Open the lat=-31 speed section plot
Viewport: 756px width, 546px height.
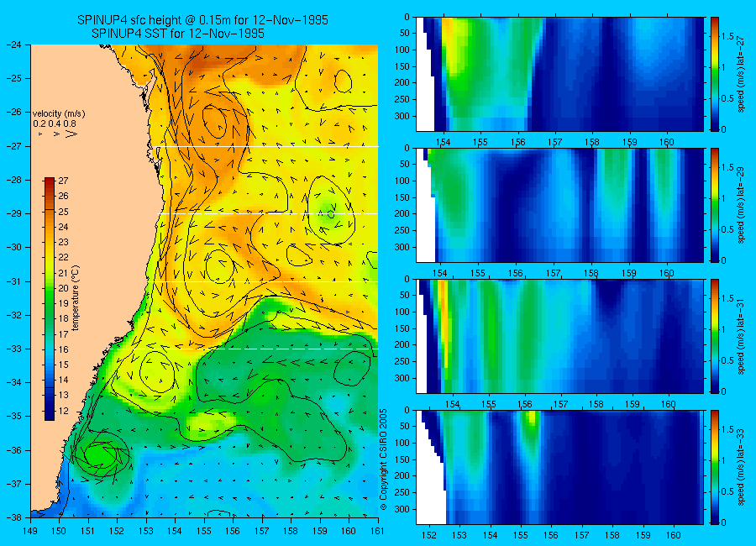pos(559,336)
